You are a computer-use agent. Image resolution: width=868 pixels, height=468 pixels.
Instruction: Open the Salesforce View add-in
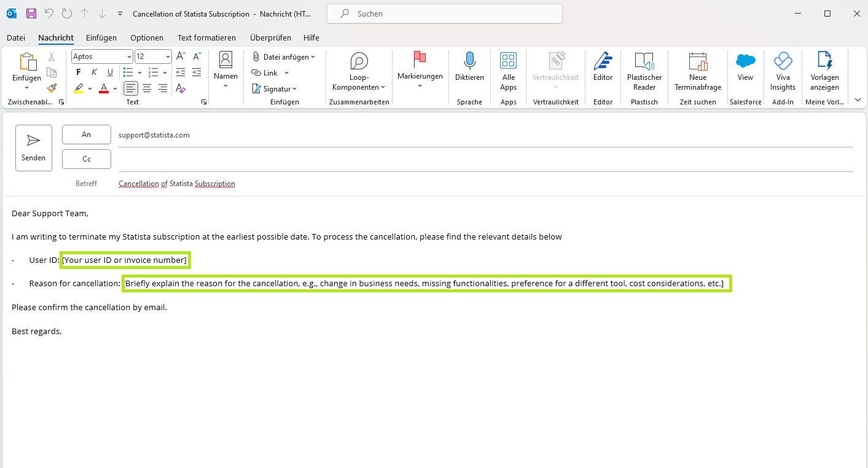(x=745, y=67)
